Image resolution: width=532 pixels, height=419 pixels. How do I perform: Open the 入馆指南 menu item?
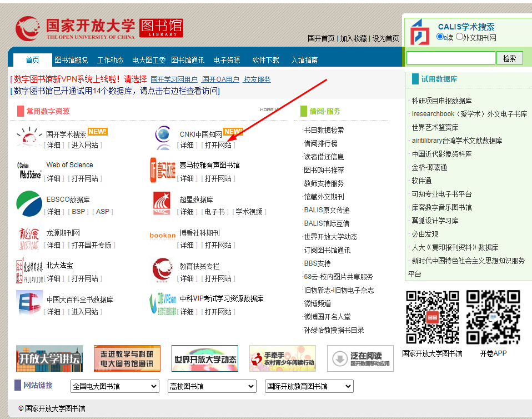point(304,60)
